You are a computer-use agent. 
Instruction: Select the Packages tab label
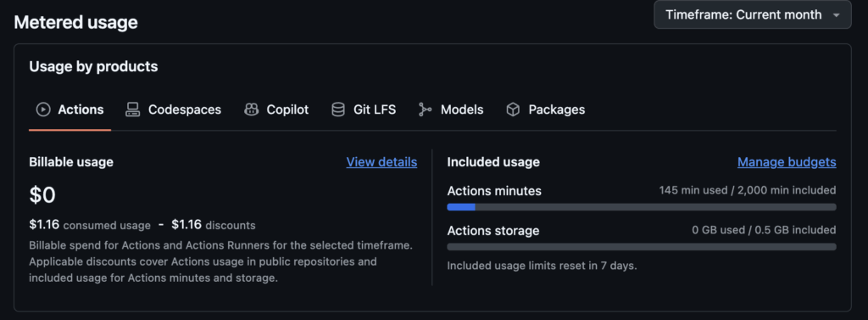(x=556, y=109)
